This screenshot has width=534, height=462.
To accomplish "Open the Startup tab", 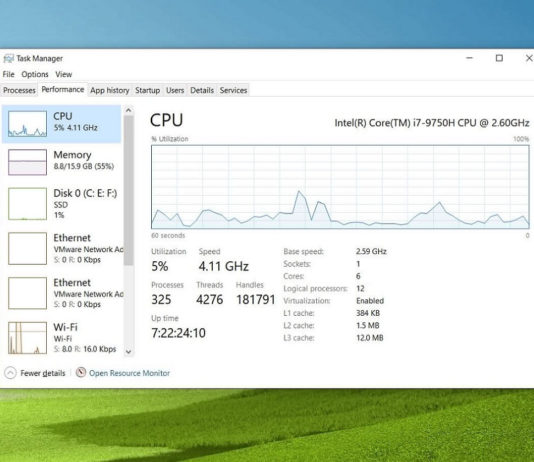I will tap(147, 90).
